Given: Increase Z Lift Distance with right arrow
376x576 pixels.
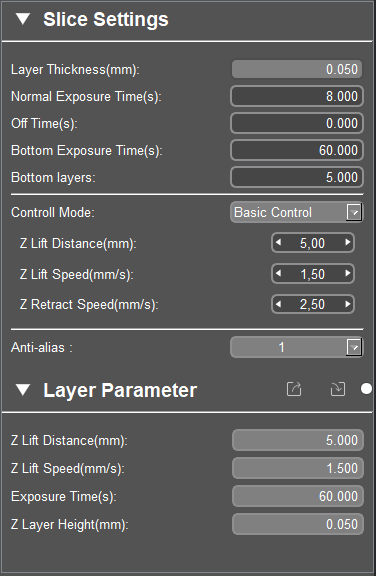Looking at the screenshot, I should click(347, 242).
